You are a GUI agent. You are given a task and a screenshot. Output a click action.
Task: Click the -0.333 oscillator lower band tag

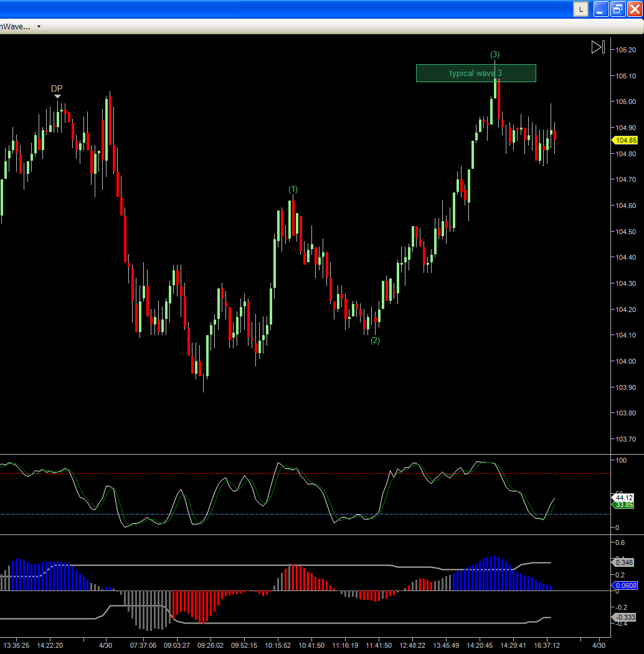click(x=624, y=617)
